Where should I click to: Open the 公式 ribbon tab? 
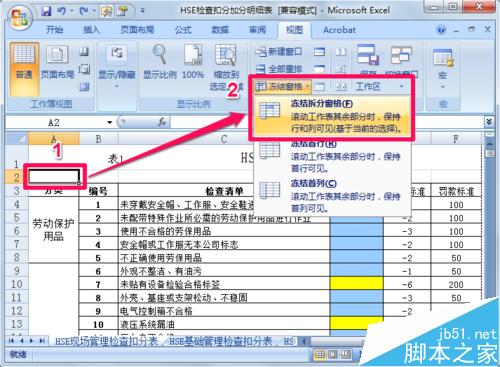coord(183,30)
